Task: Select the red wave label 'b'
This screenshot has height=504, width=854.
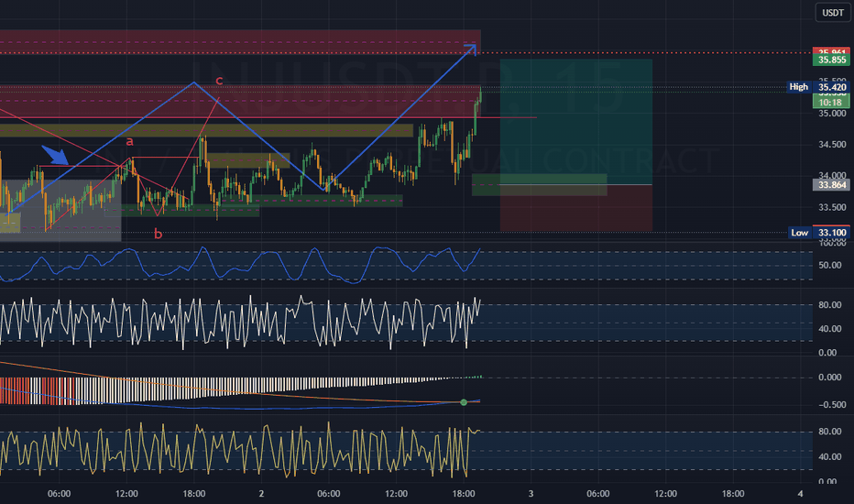Action: (158, 235)
